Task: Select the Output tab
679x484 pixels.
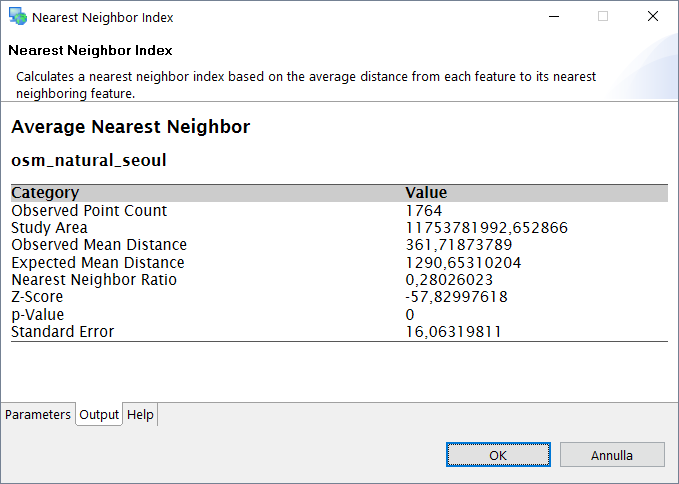Action: (x=99, y=414)
